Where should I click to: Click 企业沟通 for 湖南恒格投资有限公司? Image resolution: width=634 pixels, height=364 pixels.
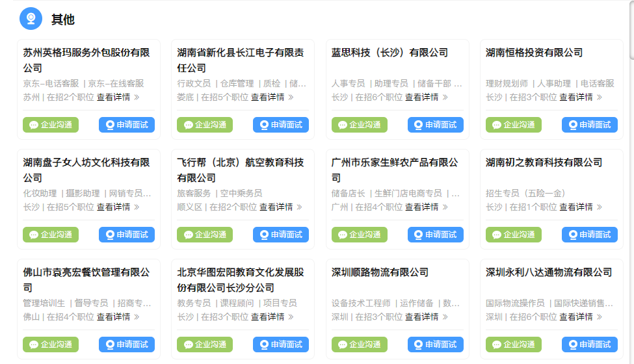[x=514, y=125]
